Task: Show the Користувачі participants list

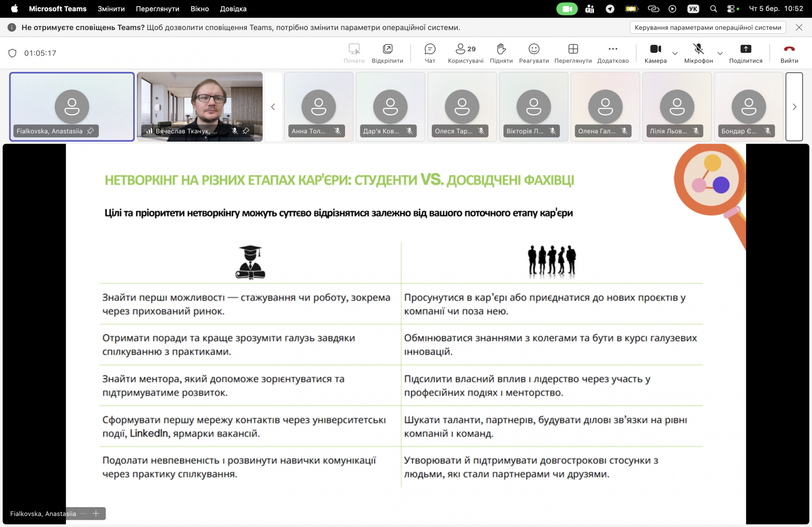Action: [465, 53]
